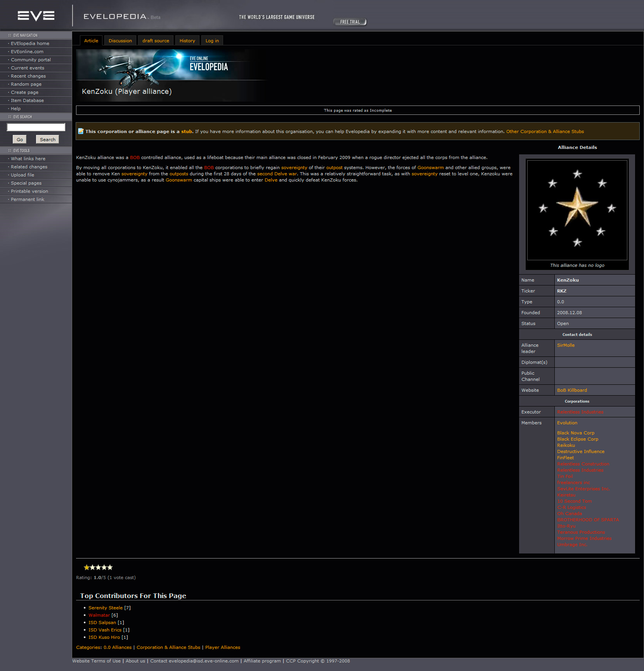
Task: Open contributor ISD Kuso Hiro link
Action: (104, 637)
